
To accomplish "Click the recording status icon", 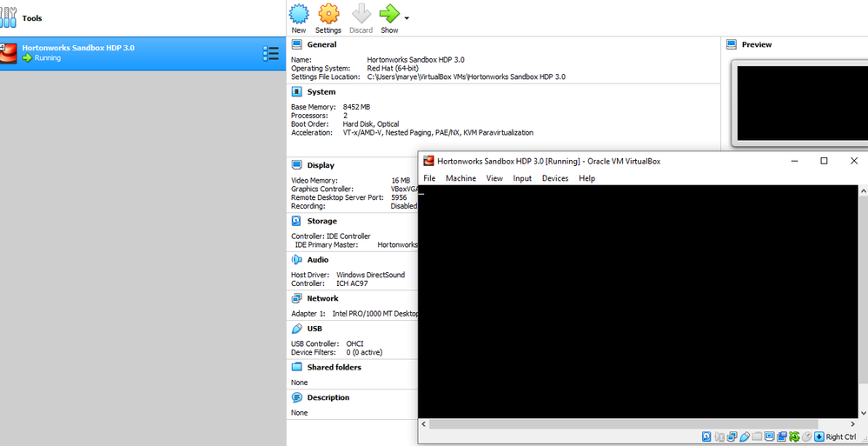I will coord(782,437).
